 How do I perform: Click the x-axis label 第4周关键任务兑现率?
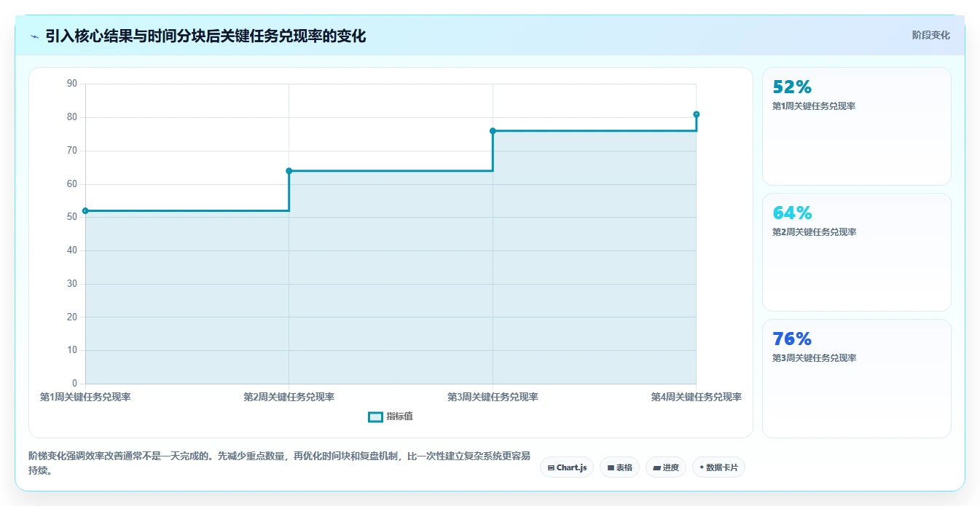coord(697,397)
